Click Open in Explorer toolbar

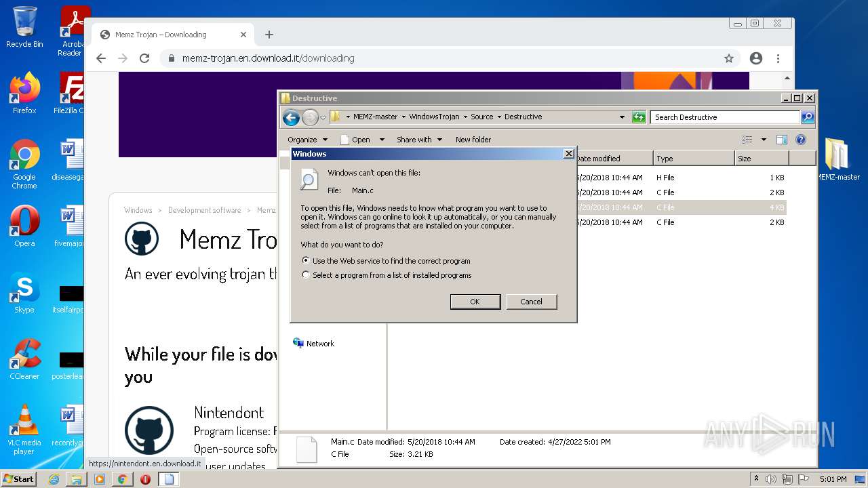pyautogui.click(x=355, y=140)
